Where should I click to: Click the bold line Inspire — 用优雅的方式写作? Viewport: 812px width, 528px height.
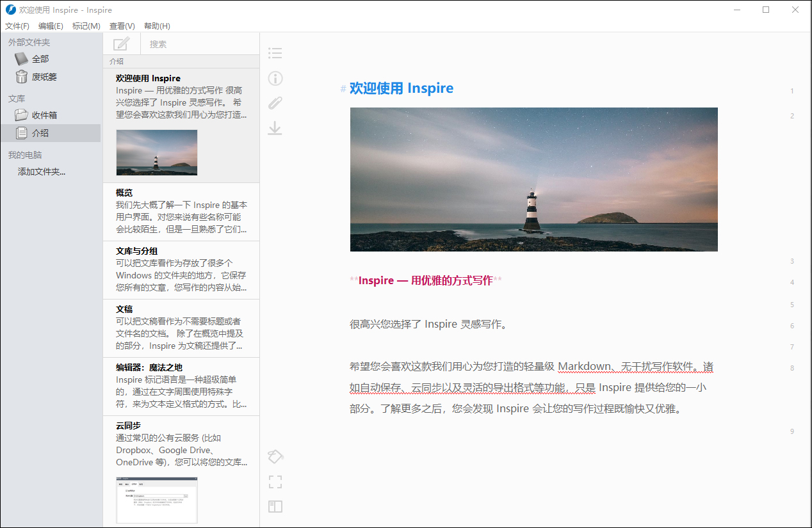click(426, 280)
